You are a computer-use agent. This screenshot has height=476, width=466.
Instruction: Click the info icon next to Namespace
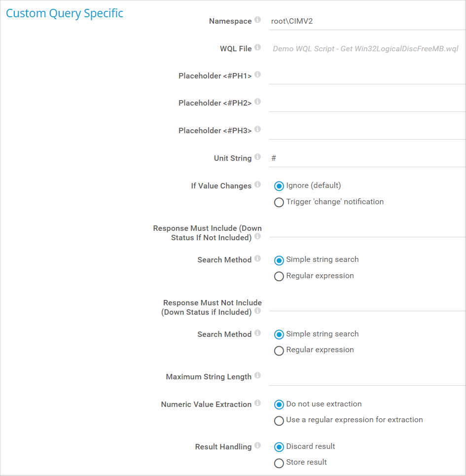click(x=257, y=20)
